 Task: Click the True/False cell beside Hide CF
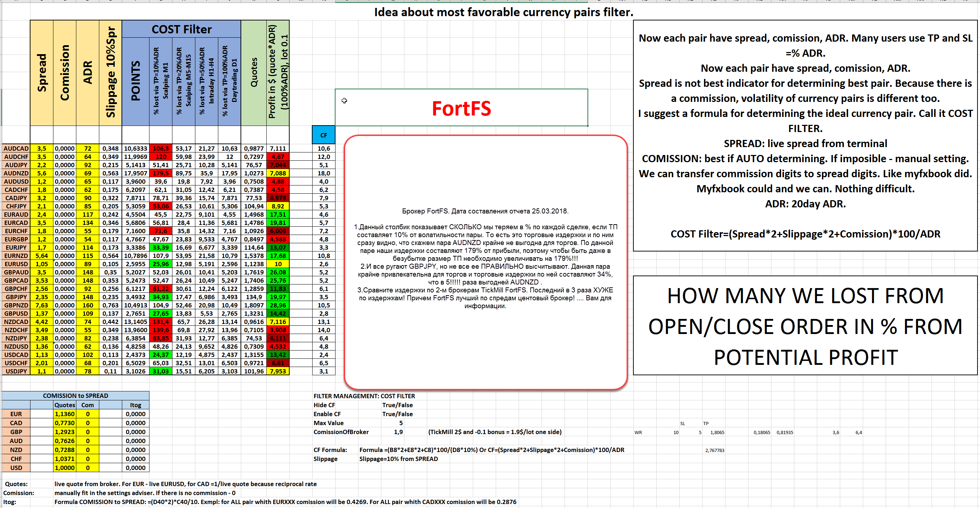[397, 405]
